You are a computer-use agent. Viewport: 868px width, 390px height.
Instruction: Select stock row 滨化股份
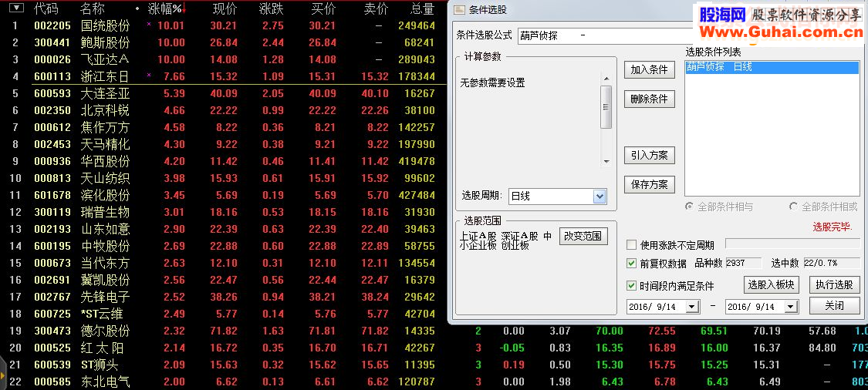coord(223,195)
